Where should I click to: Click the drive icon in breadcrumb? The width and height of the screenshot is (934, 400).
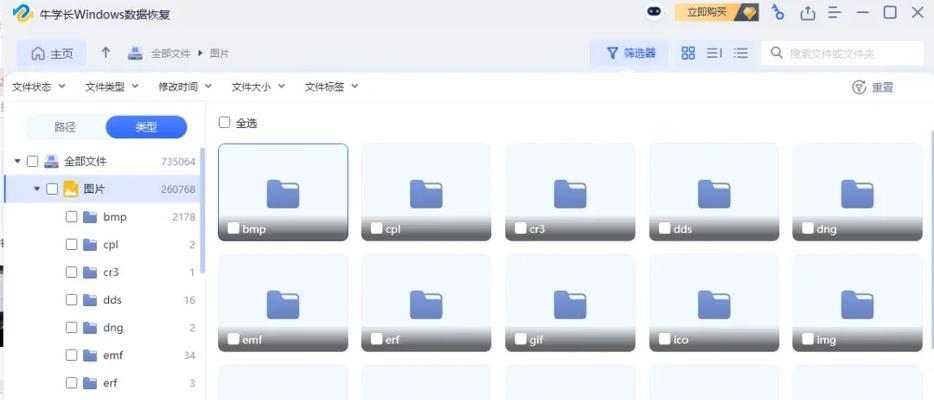click(x=135, y=53)
